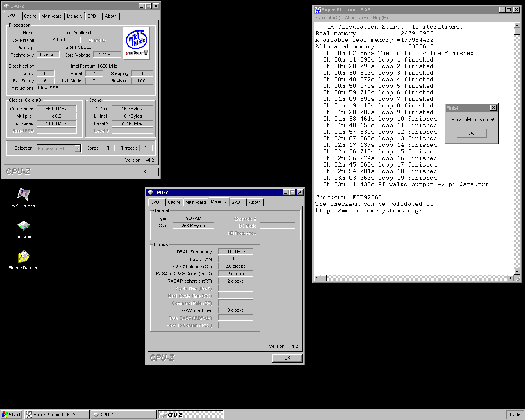This screenshot has height=420, width=525.
Task: Open the About menu in Super PI
Action: (356, 18)
